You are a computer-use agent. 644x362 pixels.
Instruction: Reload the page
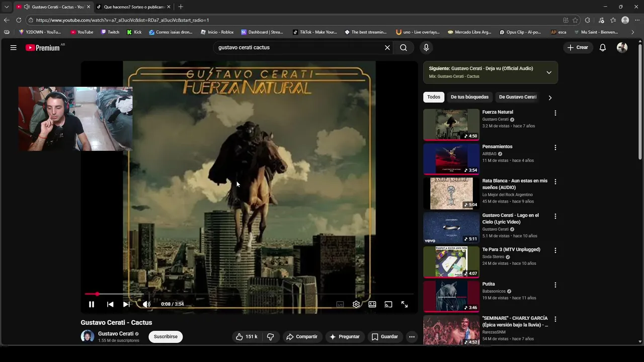(19, 20)
